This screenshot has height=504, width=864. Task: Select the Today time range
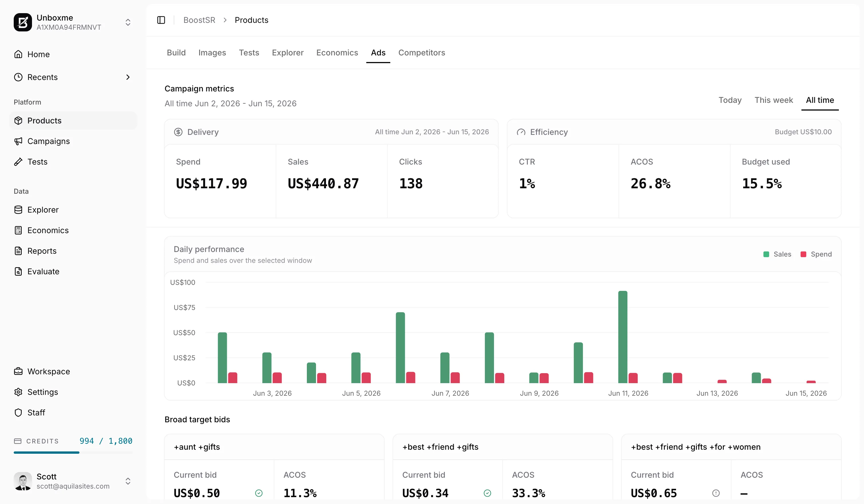tap(730, 100)
